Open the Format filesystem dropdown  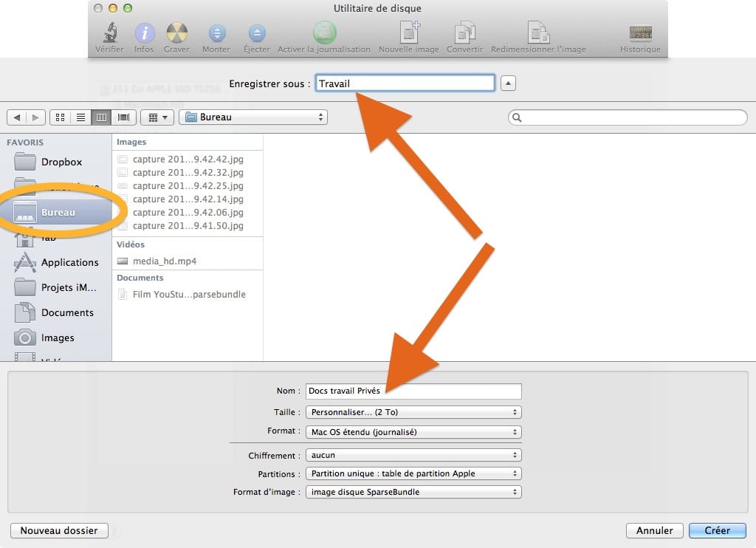(x=413, y=432)
